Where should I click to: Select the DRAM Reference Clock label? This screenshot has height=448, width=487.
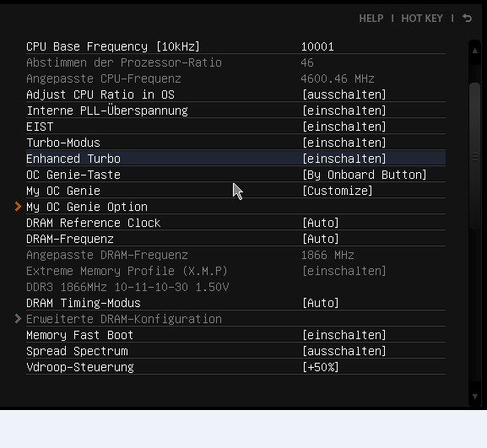pyautogui.click(x=93, y=223)
